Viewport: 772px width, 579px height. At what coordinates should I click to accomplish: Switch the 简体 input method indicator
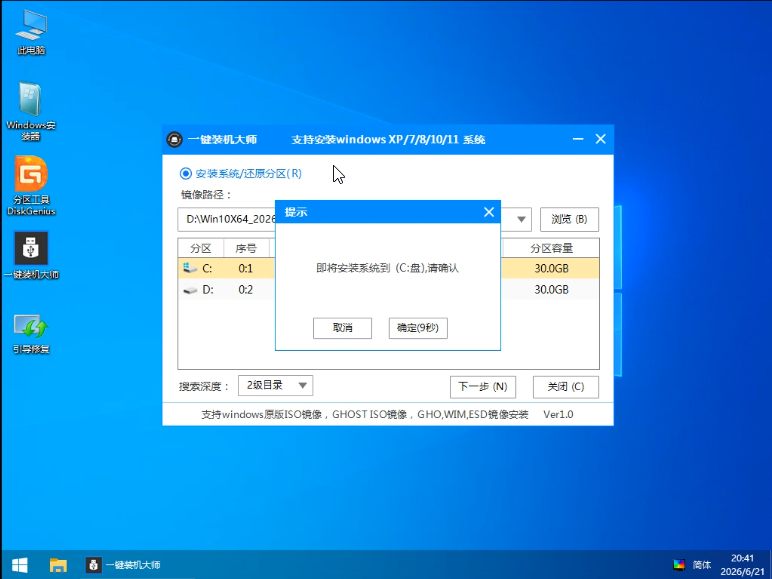click(x=702, y=565)
